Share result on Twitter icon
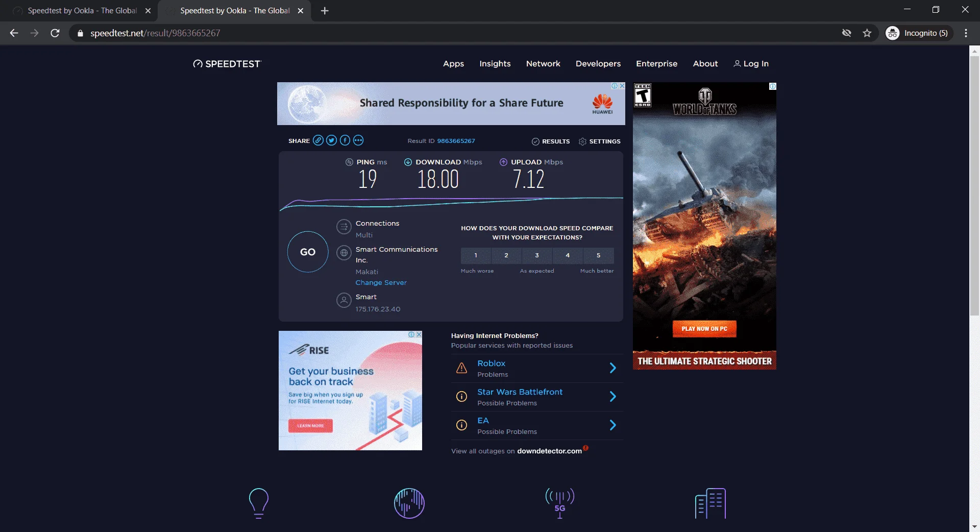980x532 pixels. coord(332,140)
